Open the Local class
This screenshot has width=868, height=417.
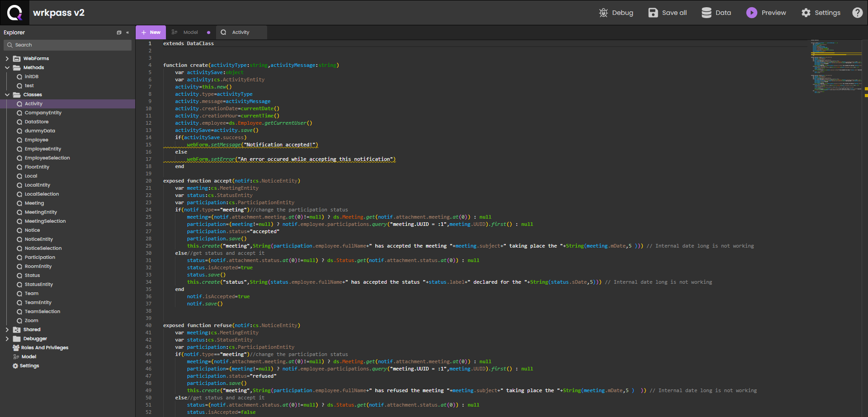click(31, 176)
